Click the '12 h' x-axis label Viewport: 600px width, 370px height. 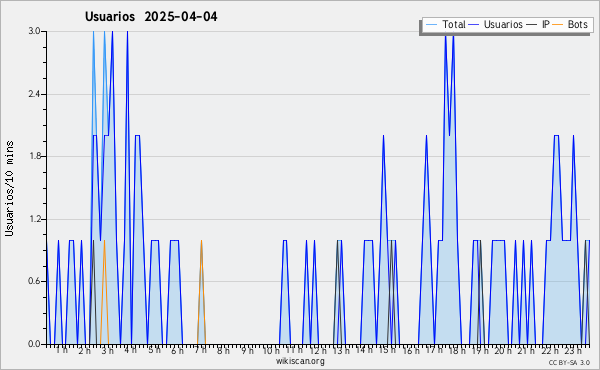[318, 350]
